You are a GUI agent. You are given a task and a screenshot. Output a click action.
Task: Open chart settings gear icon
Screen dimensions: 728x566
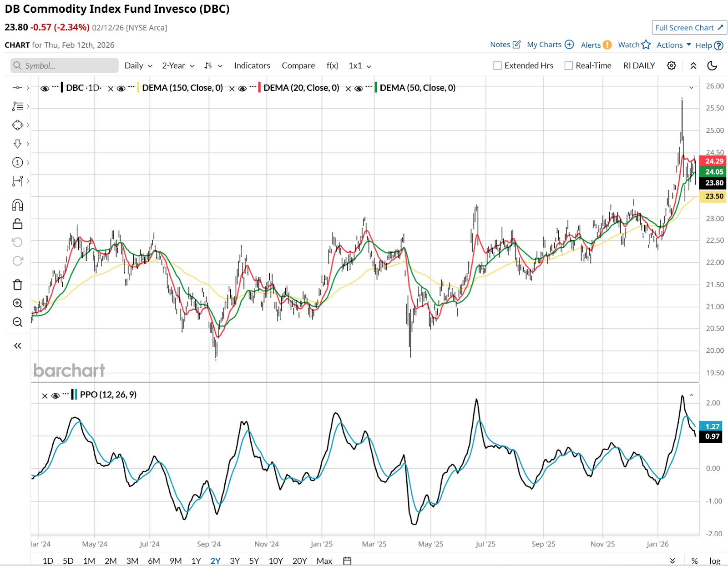pos(671,65)
